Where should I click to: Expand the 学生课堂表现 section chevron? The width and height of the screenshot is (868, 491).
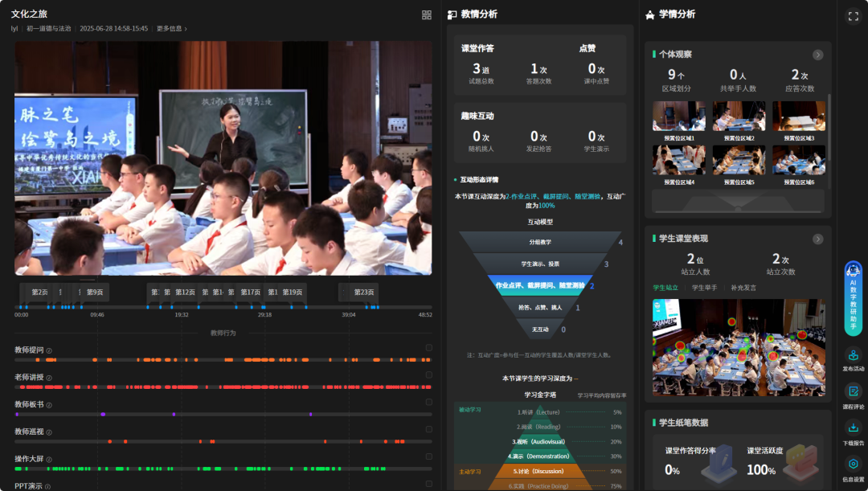[x=818, y=239]
